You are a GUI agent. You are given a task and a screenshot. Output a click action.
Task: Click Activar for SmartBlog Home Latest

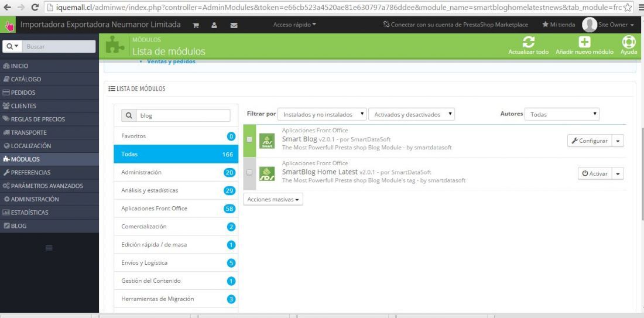[595, 173]
